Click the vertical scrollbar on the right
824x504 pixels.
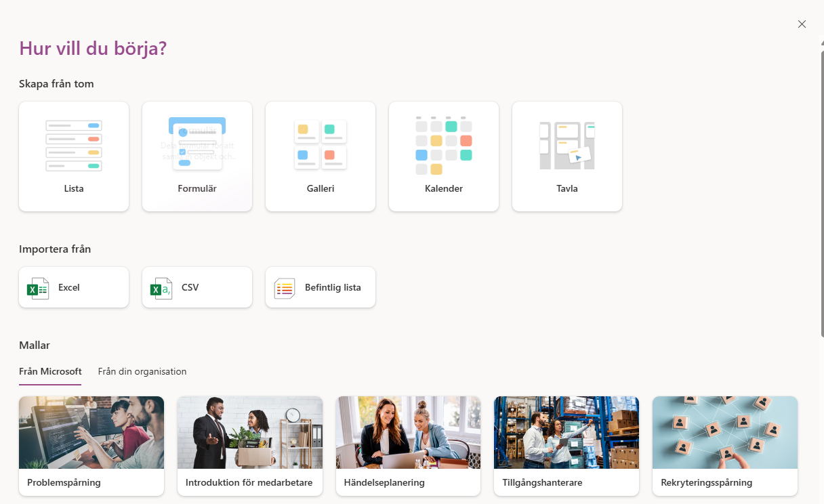pyautogui.click(x=820, y=203)
